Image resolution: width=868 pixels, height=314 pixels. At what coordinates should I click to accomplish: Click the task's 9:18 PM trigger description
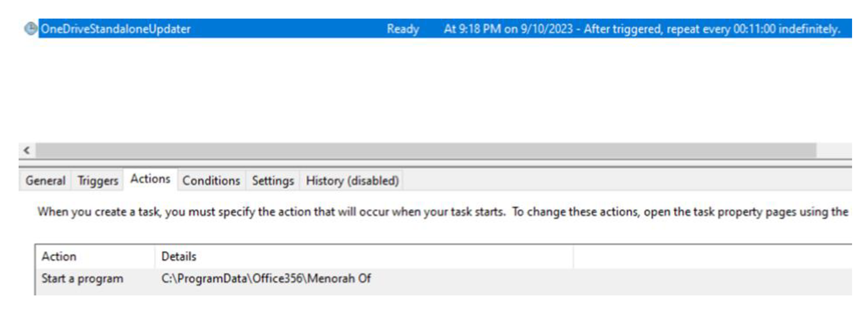(x=642, y=29)
